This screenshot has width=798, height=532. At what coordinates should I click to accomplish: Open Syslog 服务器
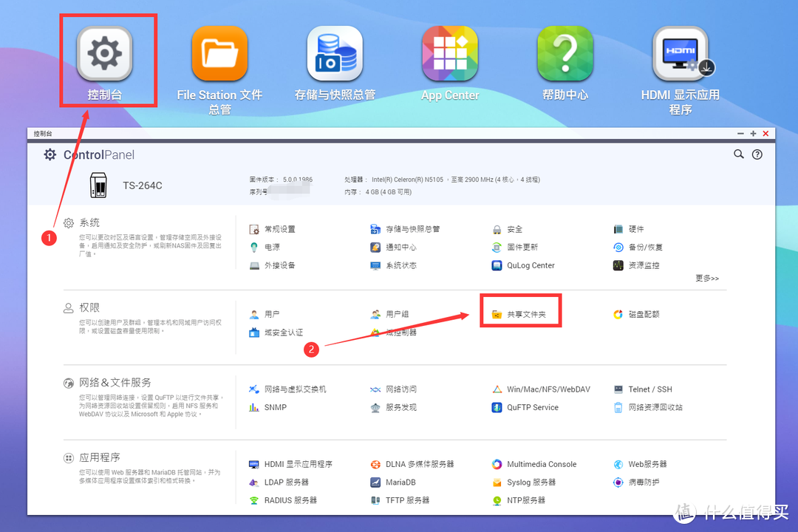click(524, 482)
